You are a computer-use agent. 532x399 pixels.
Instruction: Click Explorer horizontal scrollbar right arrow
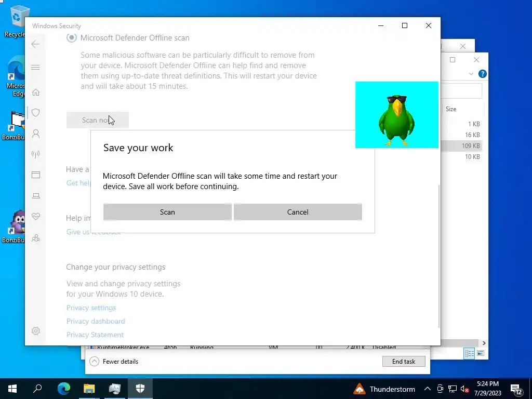tap(484, 343)
